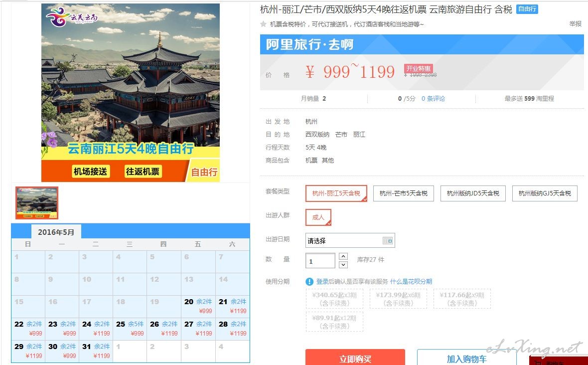This screenshot has width=588, height=365.
Task: Click the 举报 report link
Action: [x=575, y=24]
